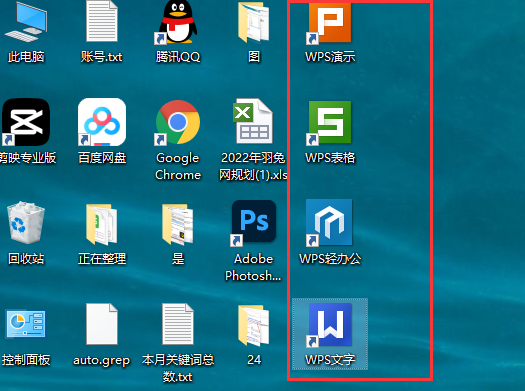Select the 回收站 recycle bin icon
Viewport: 525px width, 391px height.
click(x=26, y=222)
